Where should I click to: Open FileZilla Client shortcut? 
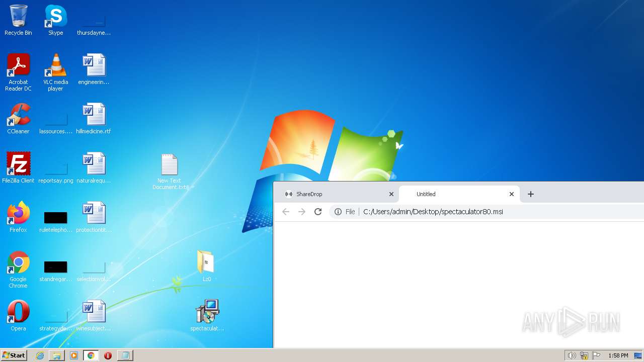(18, 168)
